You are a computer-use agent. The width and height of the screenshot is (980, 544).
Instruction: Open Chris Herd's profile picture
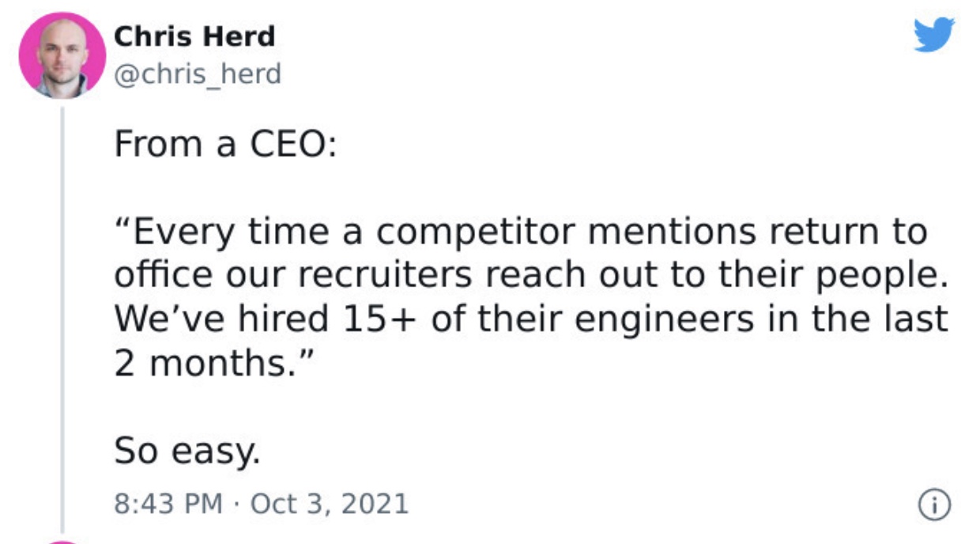[x=62, y=55]
